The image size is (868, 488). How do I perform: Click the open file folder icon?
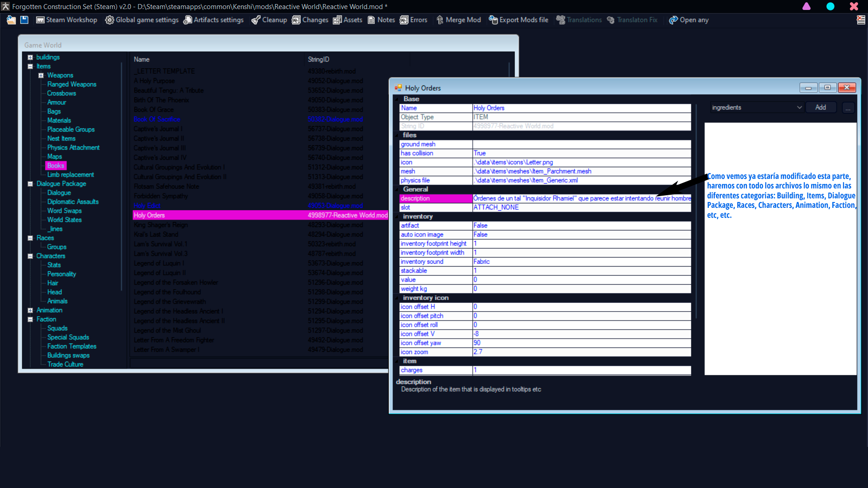(x=11, y=20)
